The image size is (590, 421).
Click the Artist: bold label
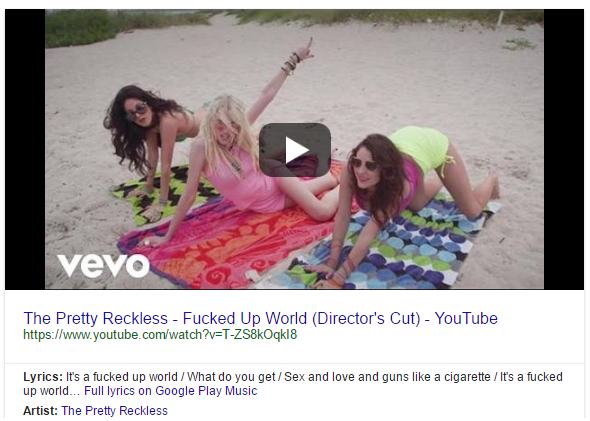pos(41,410)
